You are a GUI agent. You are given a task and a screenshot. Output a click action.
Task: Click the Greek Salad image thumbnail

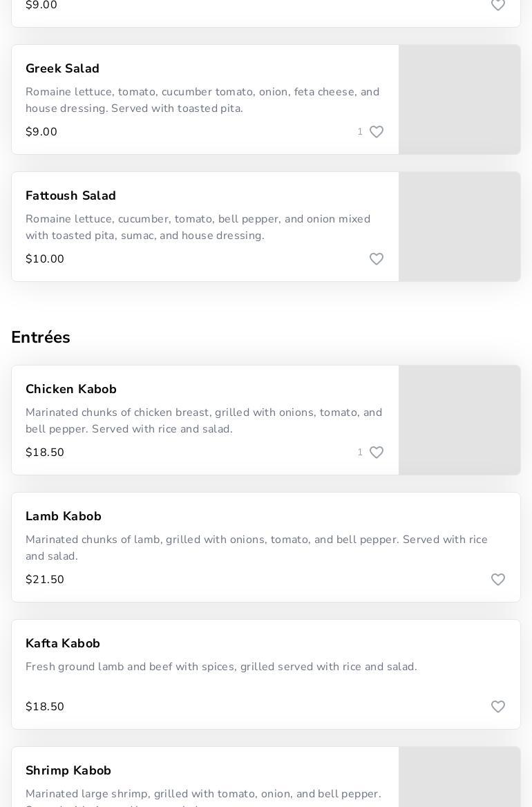459,99
